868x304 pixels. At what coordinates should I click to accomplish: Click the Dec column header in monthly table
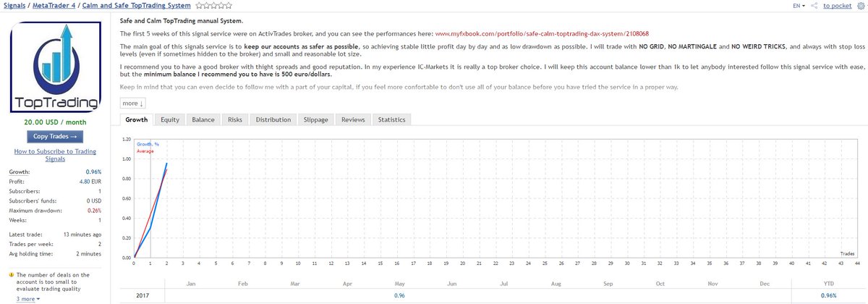tap(765, 284)
